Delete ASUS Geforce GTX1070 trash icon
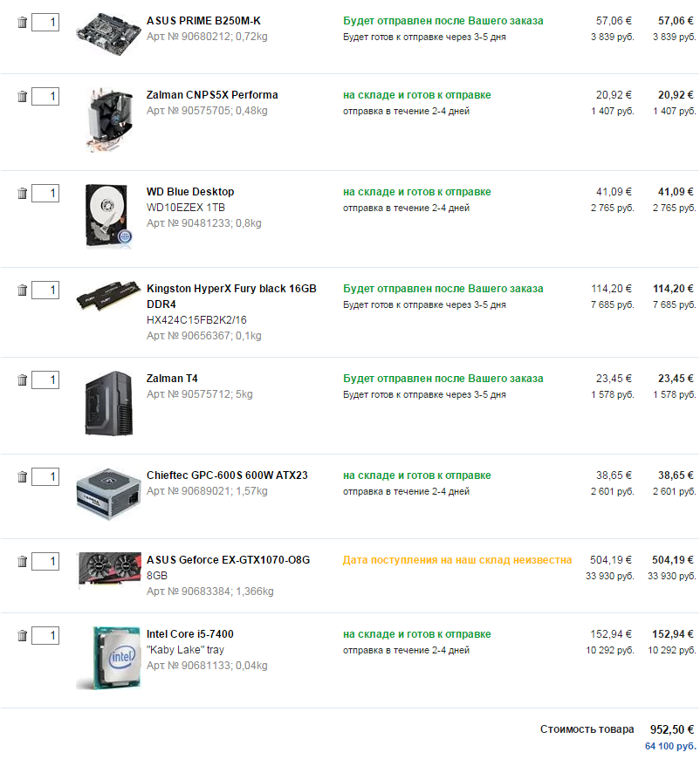 click(x=22, y=561)
